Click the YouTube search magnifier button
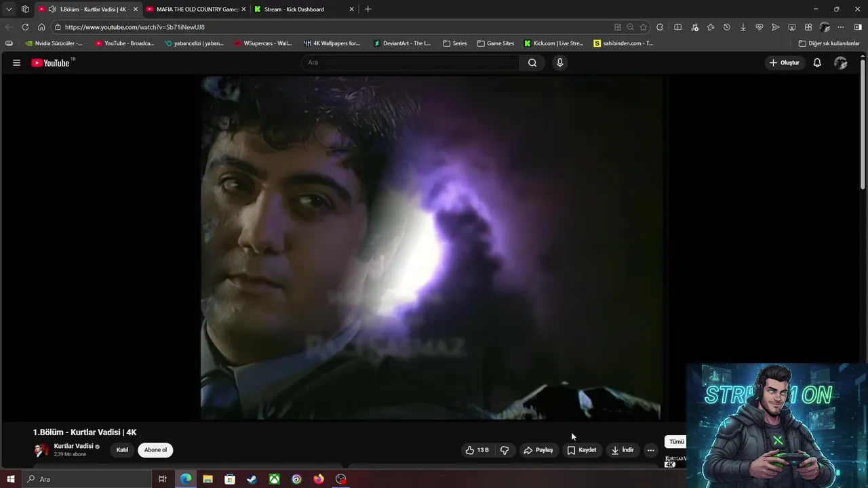The height and width of the screenshot is (488, 868). 532,62
